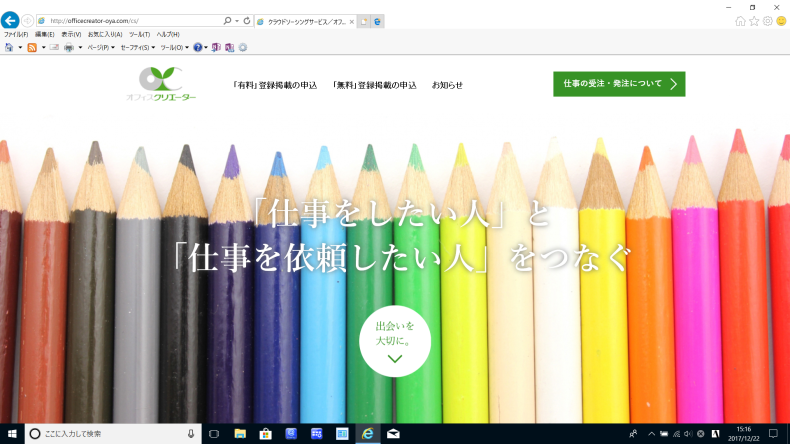Open favorites with the star icon
Image resolution: width=790 pixels, height=444 pixels.
click(x=754, y=21)
